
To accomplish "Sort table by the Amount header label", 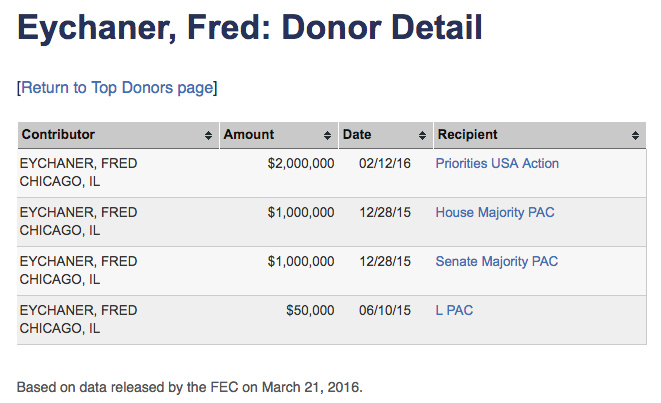I will point(249,134).
